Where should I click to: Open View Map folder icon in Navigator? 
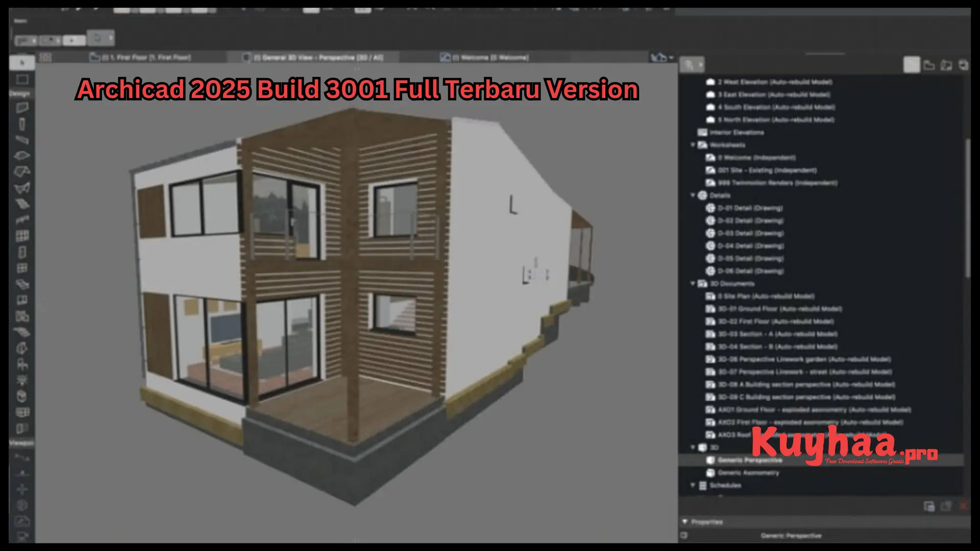tap(929, 65)
